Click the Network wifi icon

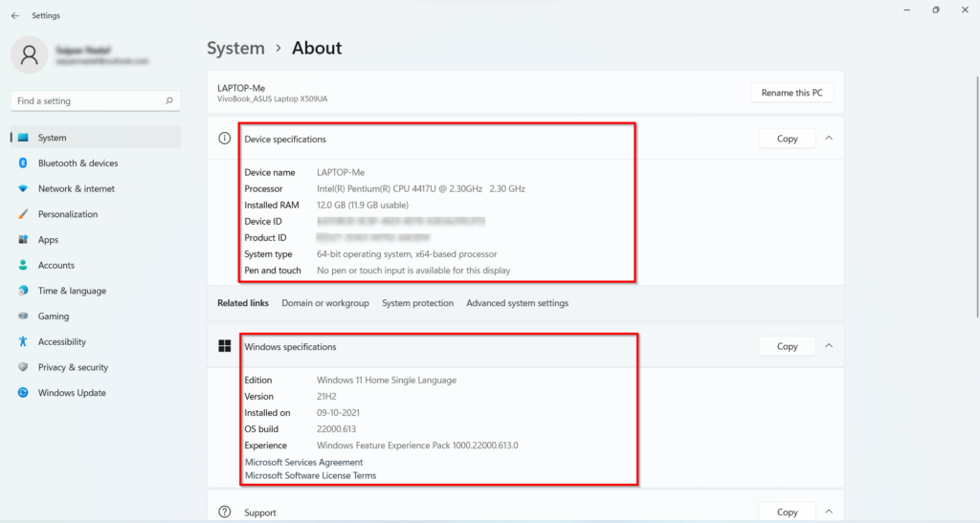pos(23,188)
